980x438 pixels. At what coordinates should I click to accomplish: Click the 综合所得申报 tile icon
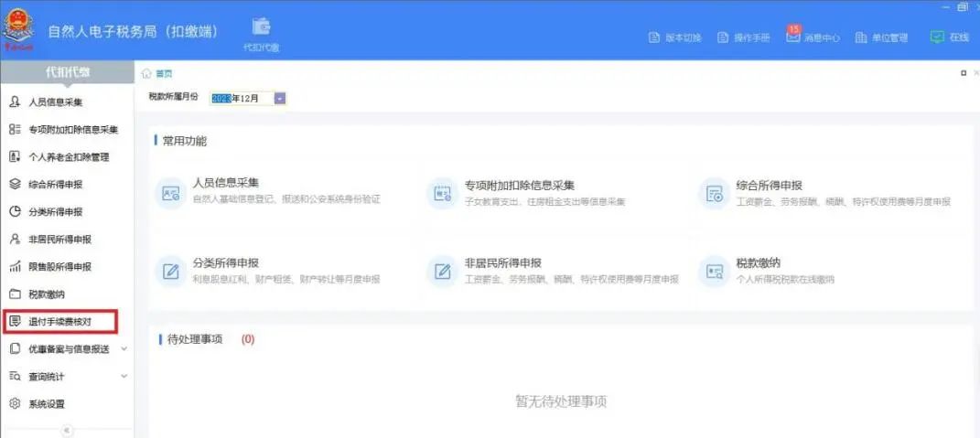pos(714,193)
